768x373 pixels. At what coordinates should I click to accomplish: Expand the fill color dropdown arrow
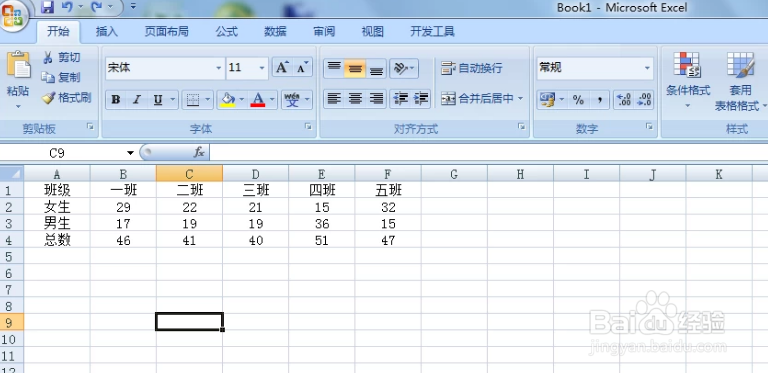(x=241, y=100)
